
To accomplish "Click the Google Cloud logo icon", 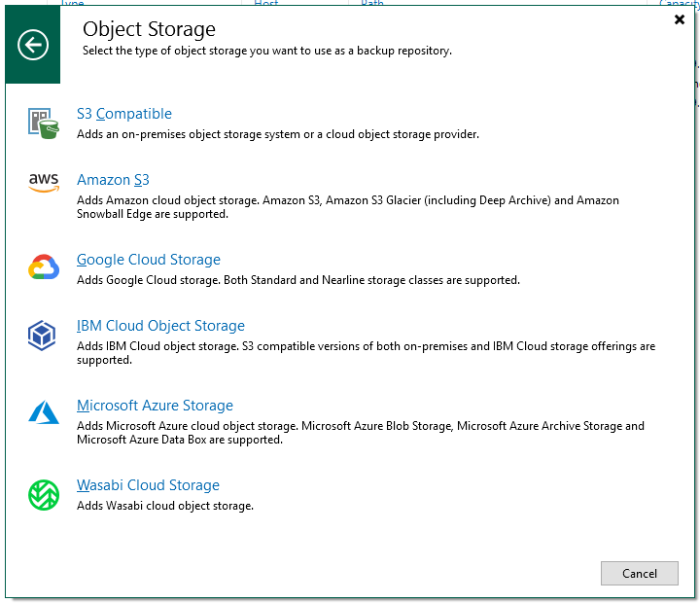I will 44,267.
